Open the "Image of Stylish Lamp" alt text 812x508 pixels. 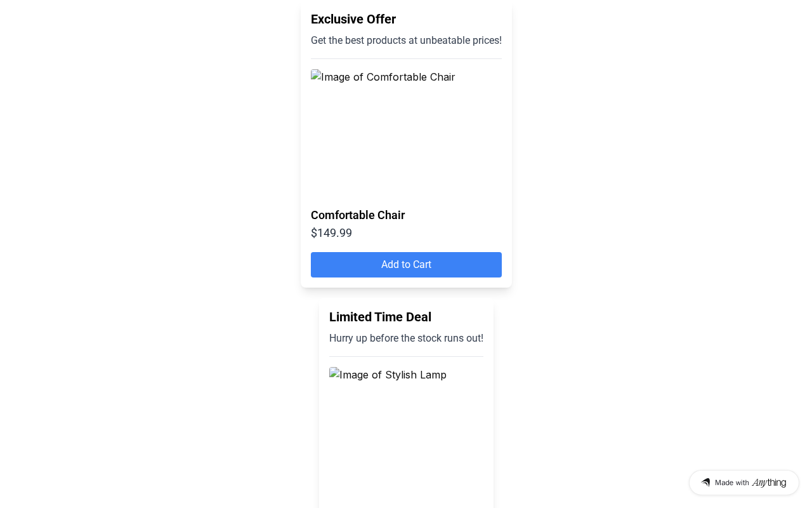393,375
